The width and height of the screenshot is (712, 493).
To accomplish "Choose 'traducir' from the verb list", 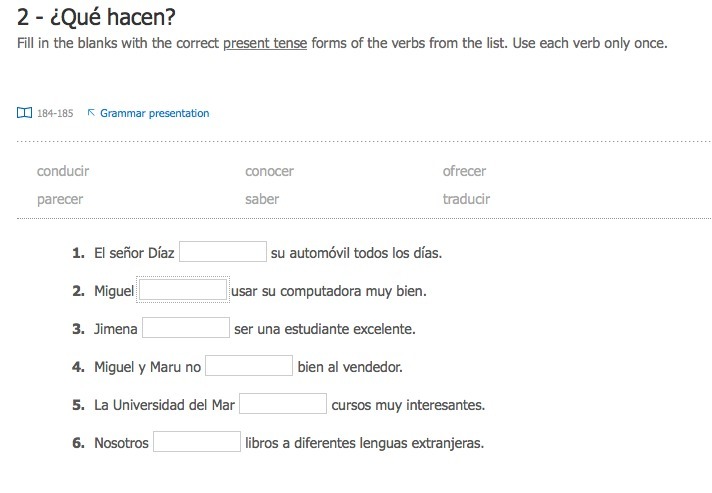I will click(466, 199).
